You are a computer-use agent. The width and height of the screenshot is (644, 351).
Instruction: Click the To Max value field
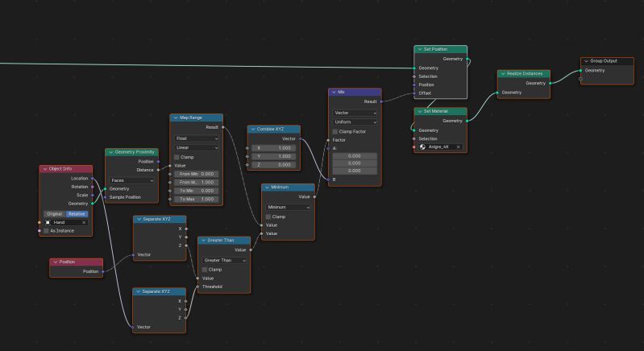point(197,200)
